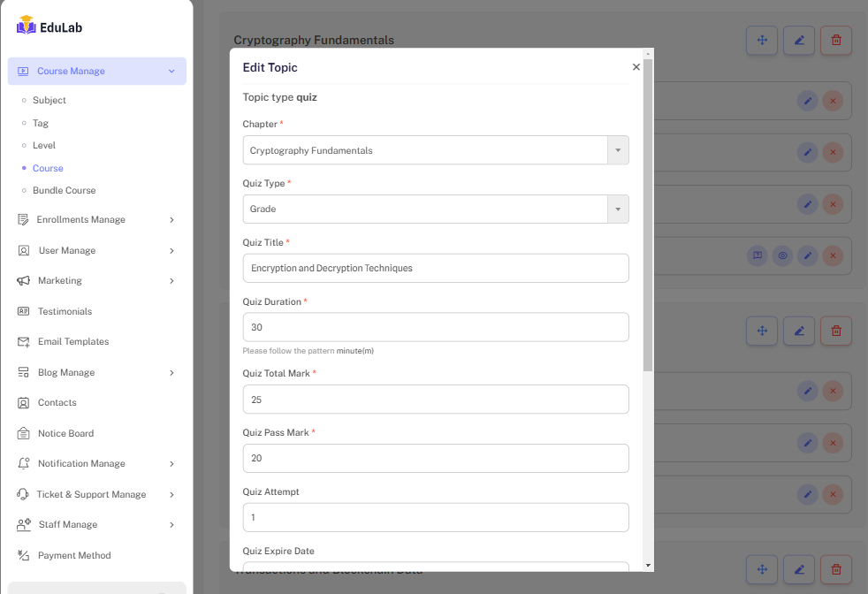Click the EduLab logo icon

tap(26, 26)
